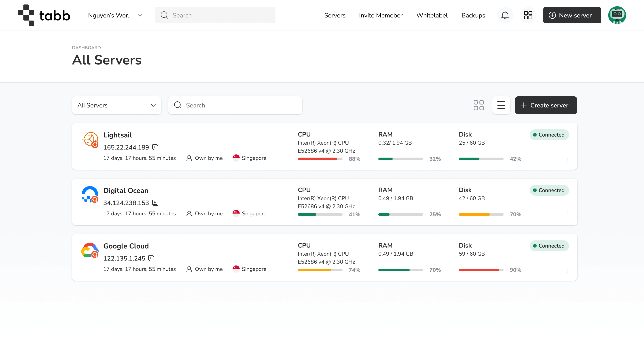Click Connected status badge on Digital Ocean
This screenshot has width=644, height=338.
(549, 190)
